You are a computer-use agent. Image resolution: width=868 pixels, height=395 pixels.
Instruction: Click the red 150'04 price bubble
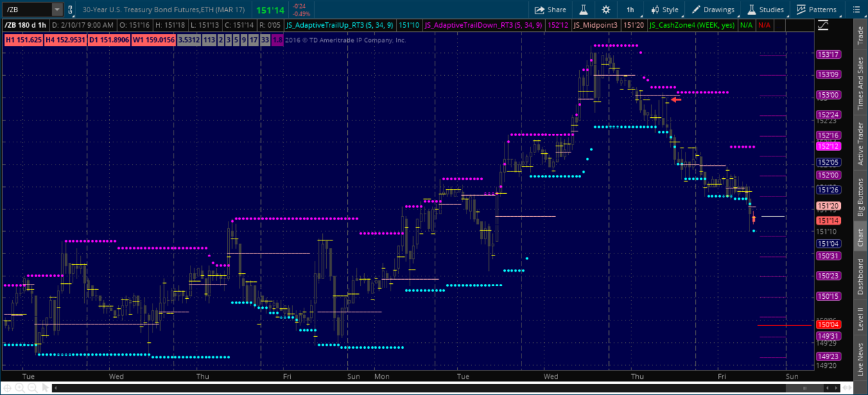(829, 325)
